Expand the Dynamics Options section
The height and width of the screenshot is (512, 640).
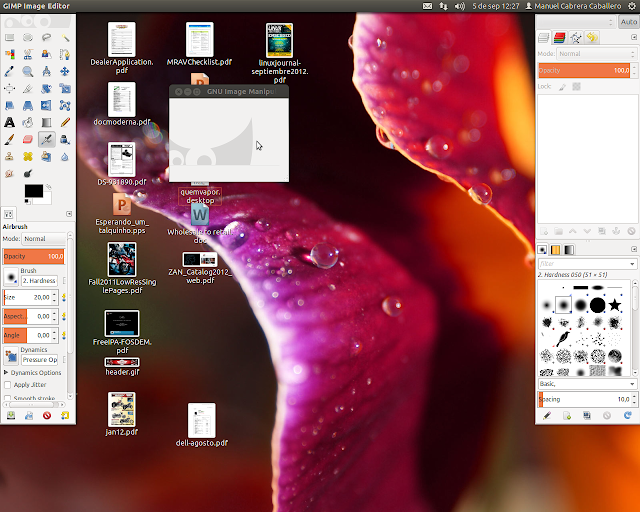6,372
